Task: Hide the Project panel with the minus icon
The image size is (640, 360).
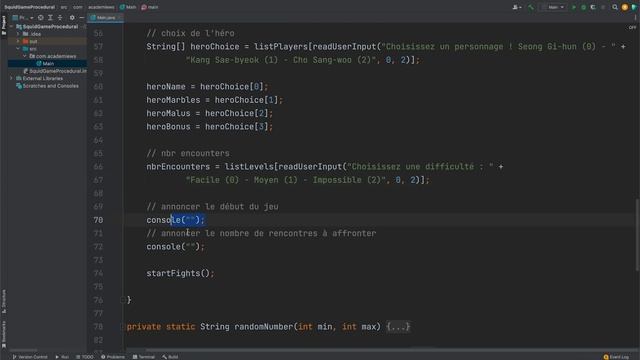Action: (82, 18)
